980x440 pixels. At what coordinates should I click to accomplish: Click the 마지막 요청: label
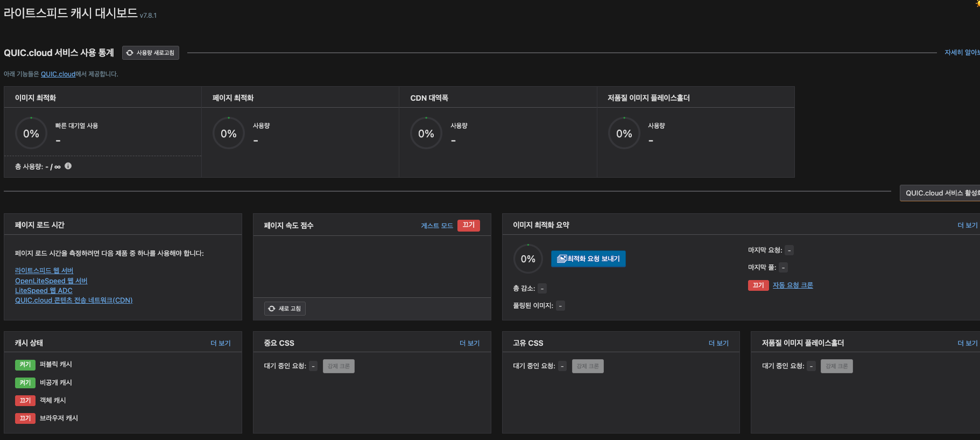[765, 250]
